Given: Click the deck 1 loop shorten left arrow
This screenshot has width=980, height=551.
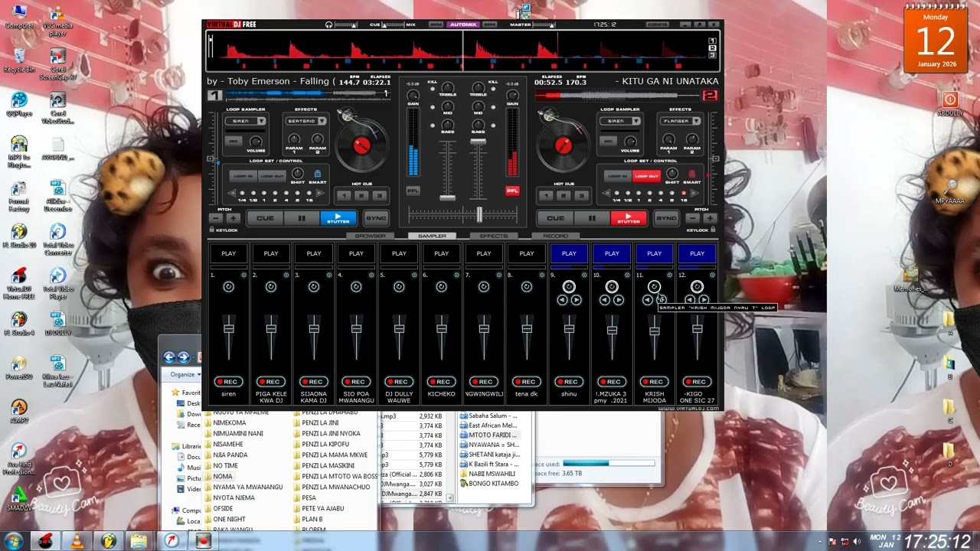Looking at the screenshot, I should click(233, 193).
